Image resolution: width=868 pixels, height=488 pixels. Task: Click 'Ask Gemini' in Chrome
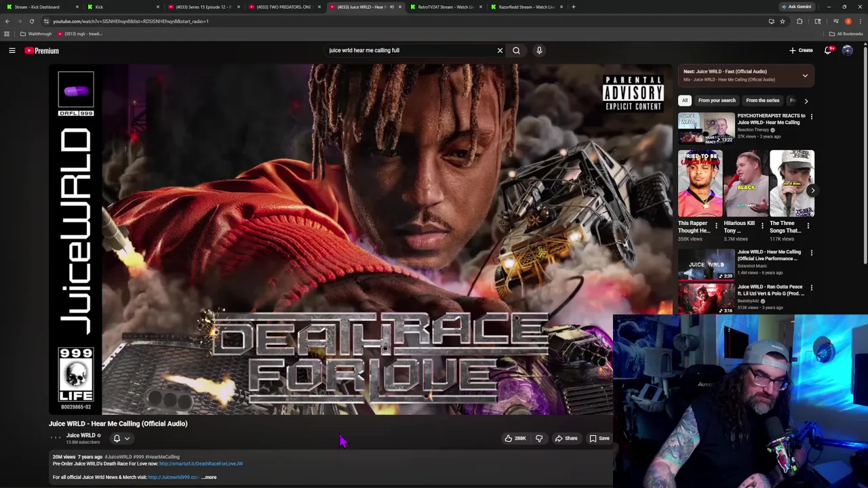pos(797,7)
